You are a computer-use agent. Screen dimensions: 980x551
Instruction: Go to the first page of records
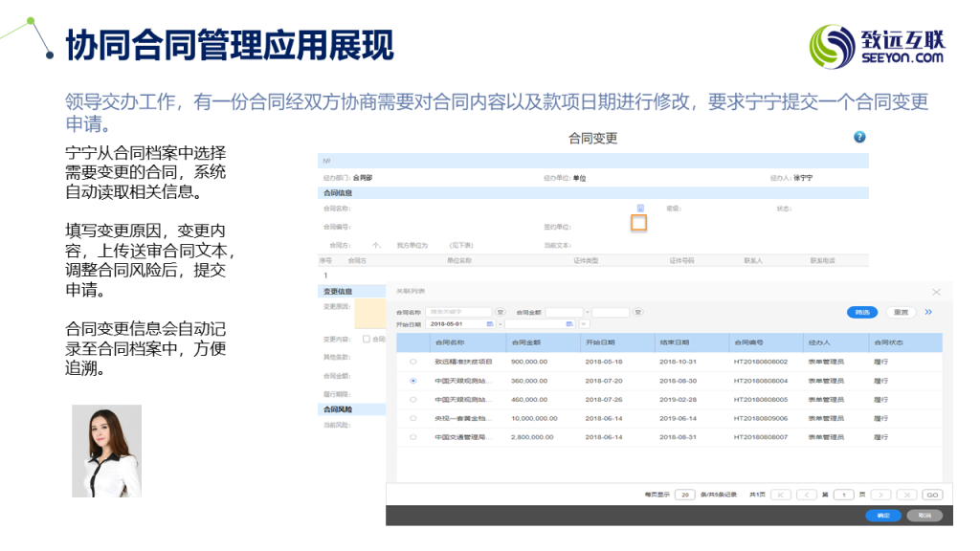781,495
